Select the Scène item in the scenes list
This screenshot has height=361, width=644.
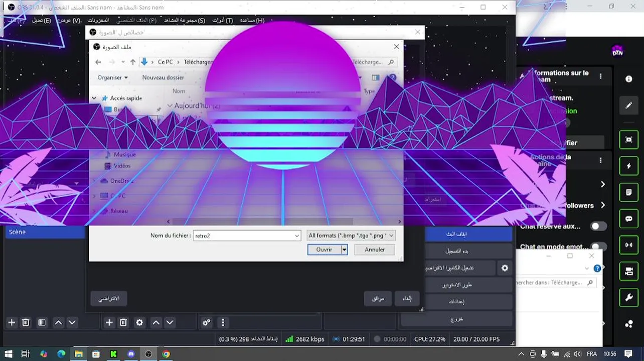pos(45,232)
